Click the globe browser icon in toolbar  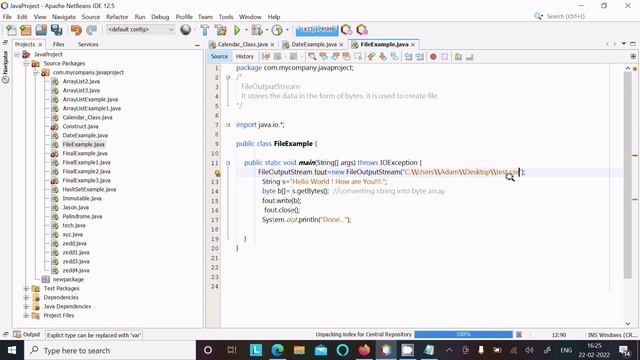[186, 30]
